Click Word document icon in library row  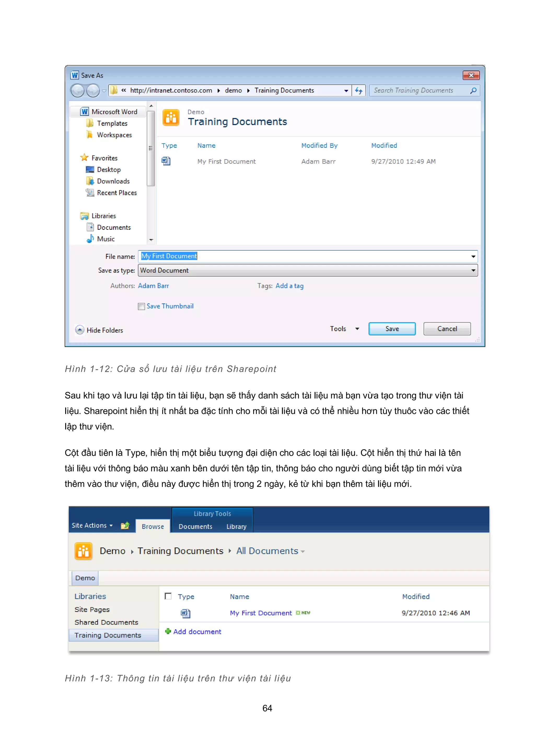(x=185, y=613)
